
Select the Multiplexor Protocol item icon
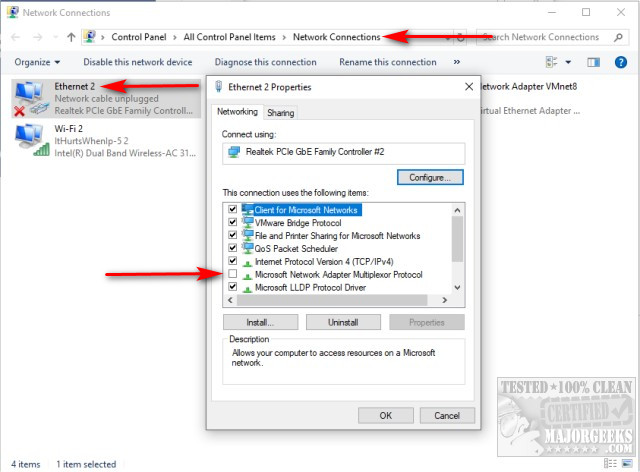point(247,276)
